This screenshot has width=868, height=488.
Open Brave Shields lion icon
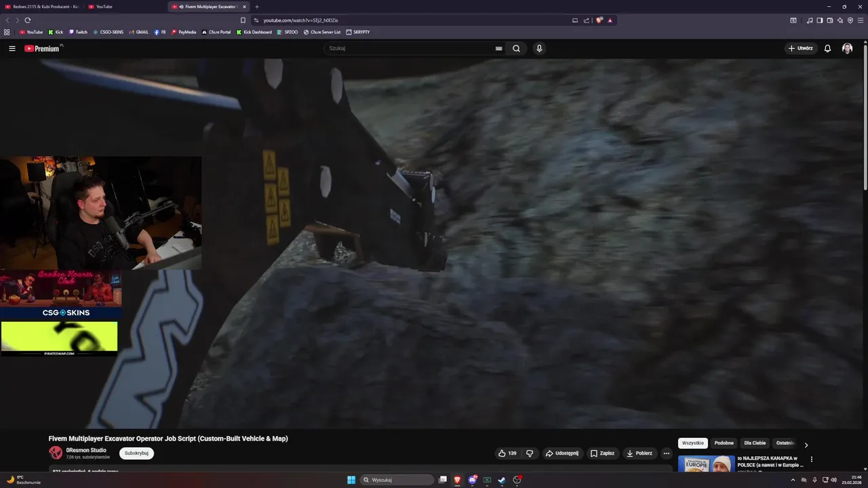click(599, 20)
